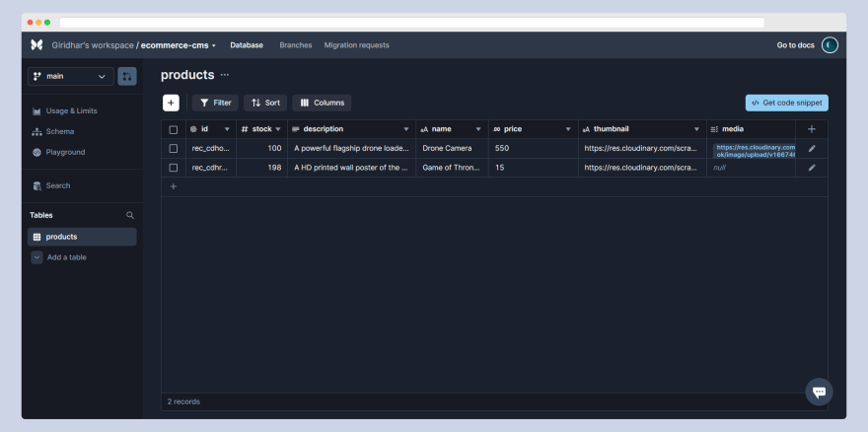Open the id column dropdown arrow
The height and width of the screenshot is (432, 868).
coord(227,129)
